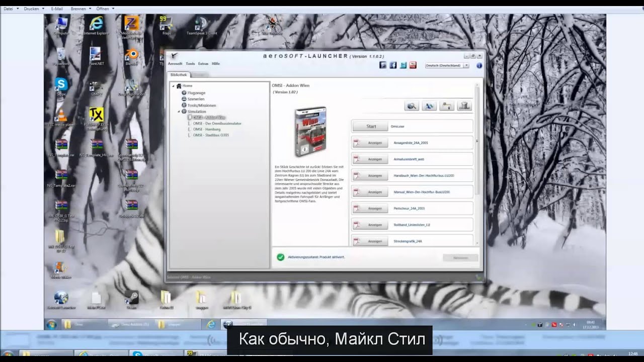The height and width of the screenshot is (362, 644).
Task: Open the Tools menu in the launcher
Action: click(190, 64)
